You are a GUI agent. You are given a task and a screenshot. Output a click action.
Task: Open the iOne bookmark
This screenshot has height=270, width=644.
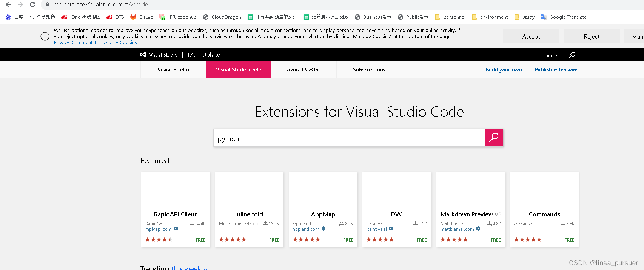81,17
